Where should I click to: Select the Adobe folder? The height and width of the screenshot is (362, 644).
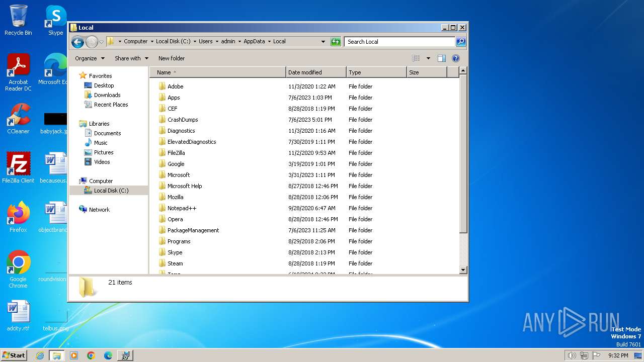point(175,86)
